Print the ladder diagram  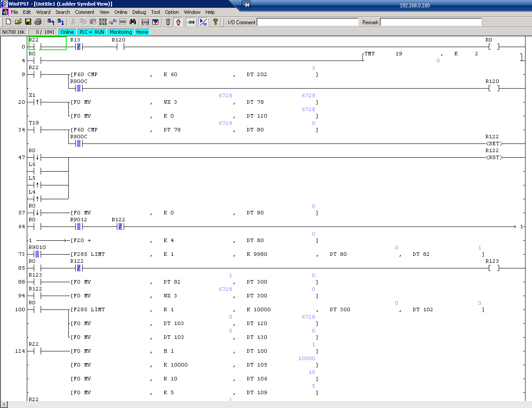click(x=38, y=22)
